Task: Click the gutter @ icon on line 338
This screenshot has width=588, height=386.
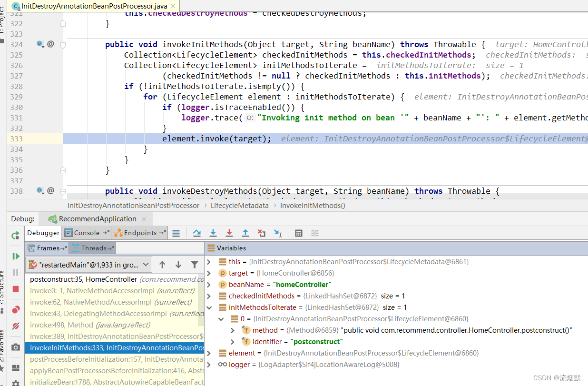Action: pos(50,190)
